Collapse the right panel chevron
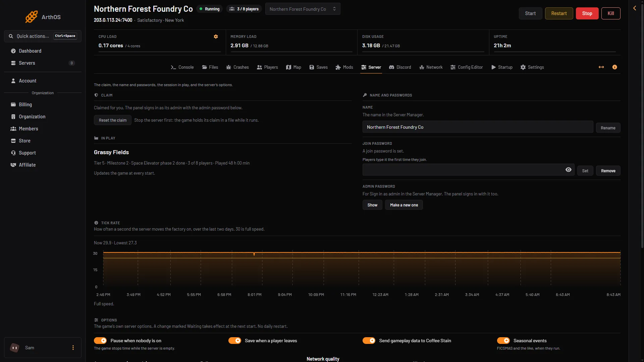This screenshot has width=644, height=362. click(635, 8)
